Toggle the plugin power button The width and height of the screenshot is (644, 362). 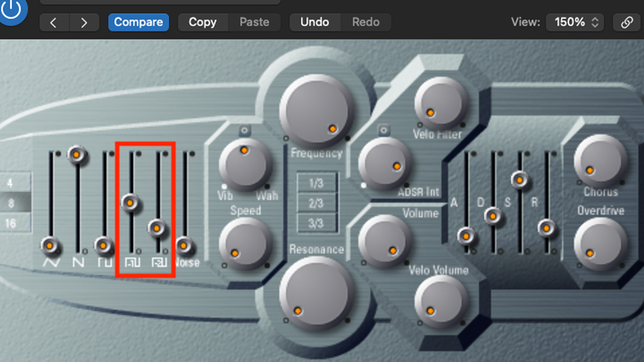pos(11,11)
